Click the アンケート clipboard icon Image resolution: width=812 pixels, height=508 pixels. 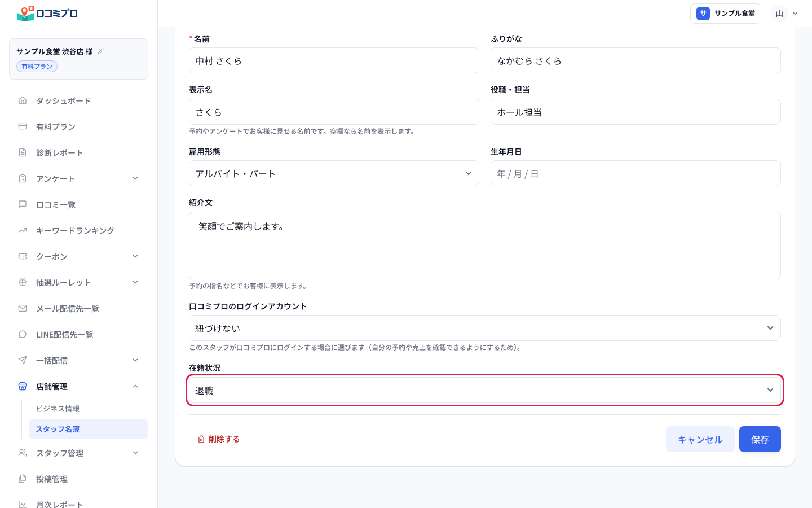coord(23,178)
